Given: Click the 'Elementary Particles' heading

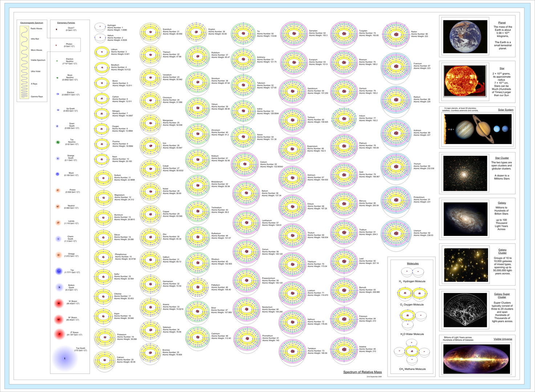Looking at the screenshot, I should tap(66, 23).
